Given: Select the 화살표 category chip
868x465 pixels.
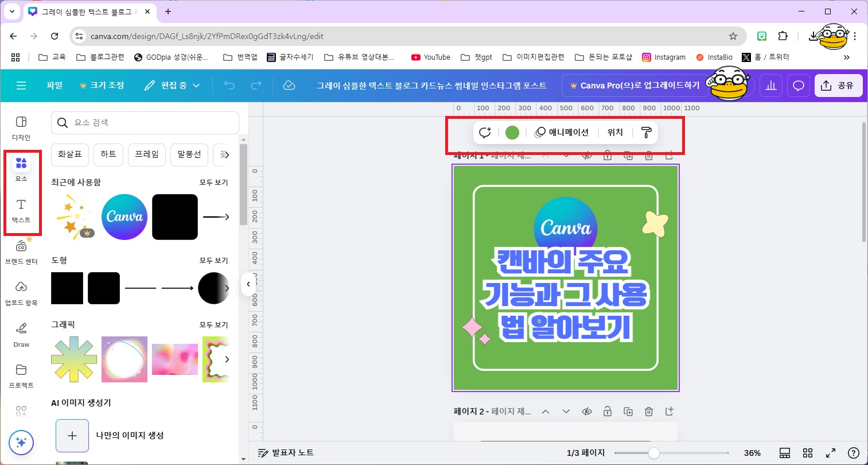Looking at the screenshot, I should click(70, 154).
